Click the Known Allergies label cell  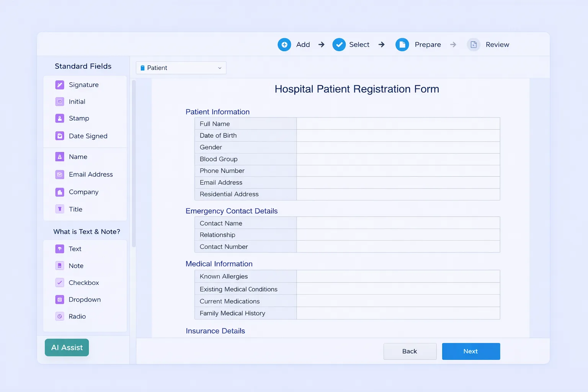click(x=245, y=276)
